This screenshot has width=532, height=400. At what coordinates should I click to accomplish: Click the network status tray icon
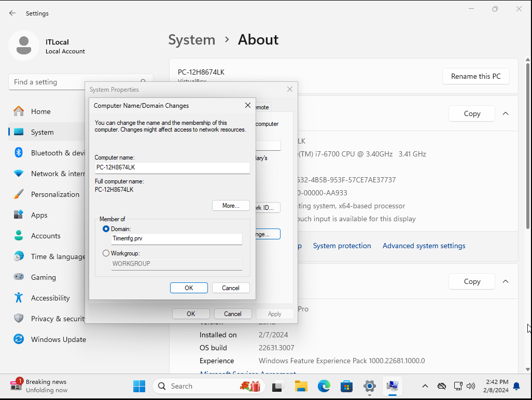(458, 386)
